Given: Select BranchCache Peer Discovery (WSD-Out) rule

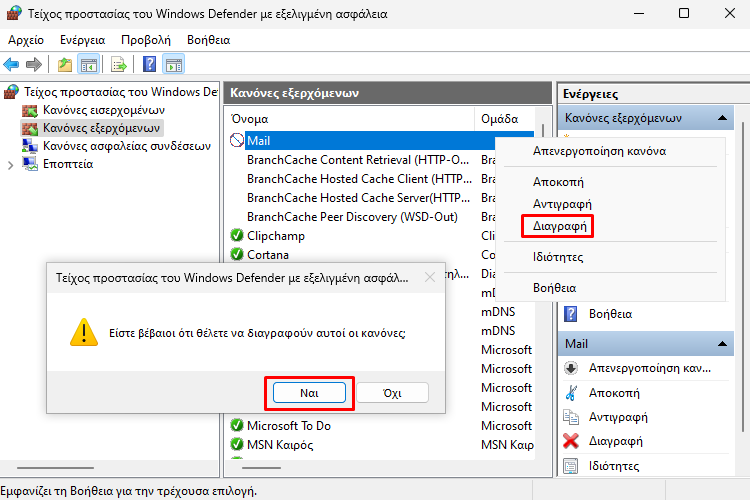Looking at the screenshot, I should [x=352, y=217].
